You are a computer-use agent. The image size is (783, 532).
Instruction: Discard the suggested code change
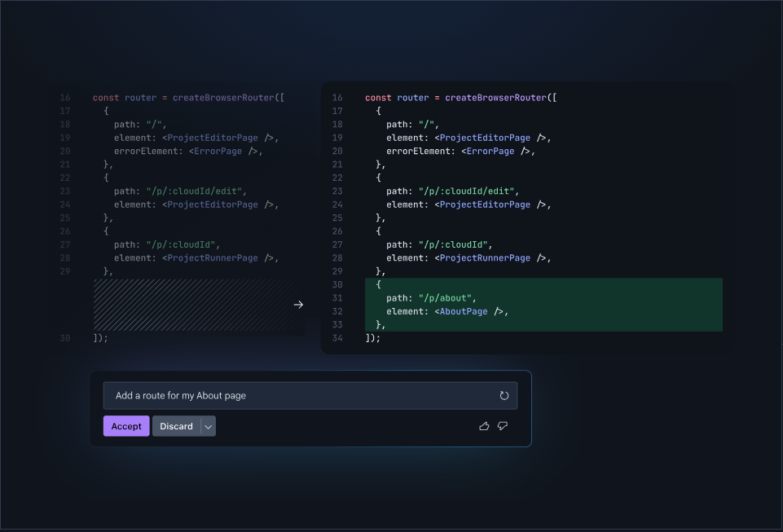click(176, 426)
